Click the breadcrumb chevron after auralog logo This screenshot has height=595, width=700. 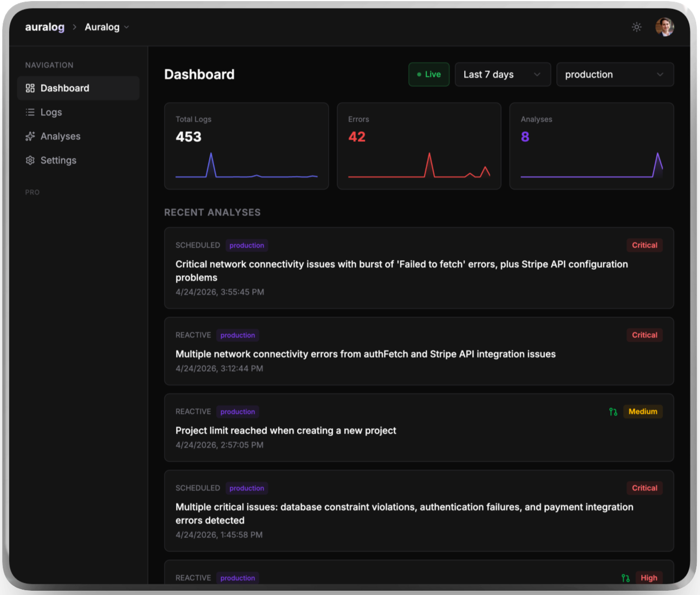click(75, 27)
